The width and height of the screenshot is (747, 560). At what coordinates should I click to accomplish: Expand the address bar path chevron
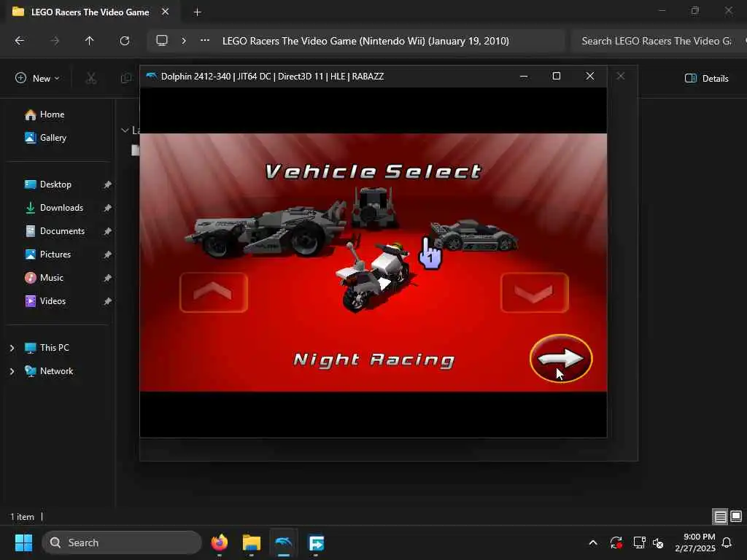183,41
